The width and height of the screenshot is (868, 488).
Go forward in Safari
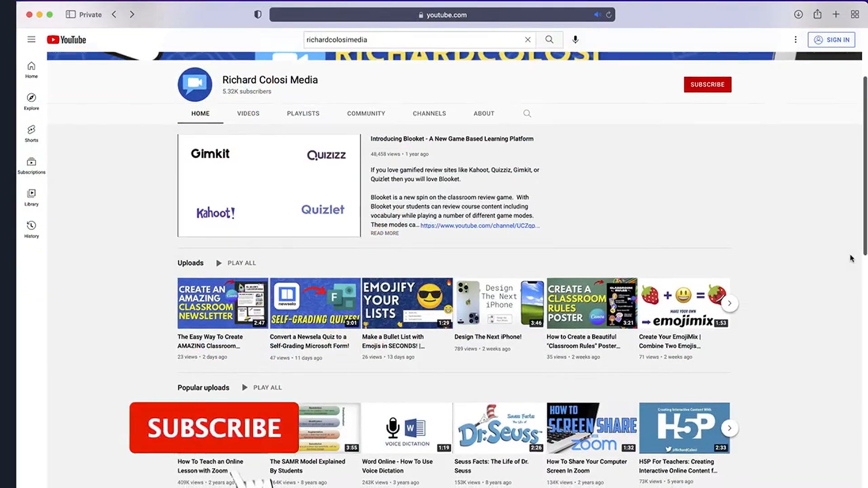(132, 14)
